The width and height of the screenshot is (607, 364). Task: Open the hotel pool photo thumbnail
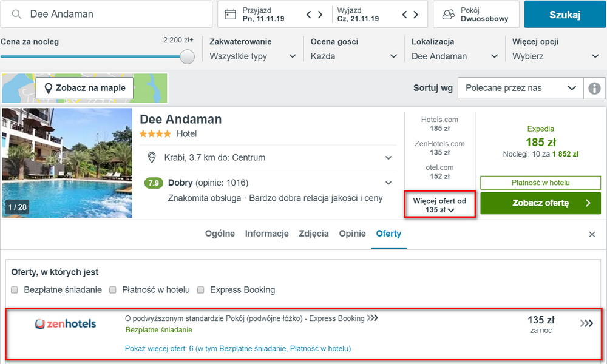[x=67, y=163]
